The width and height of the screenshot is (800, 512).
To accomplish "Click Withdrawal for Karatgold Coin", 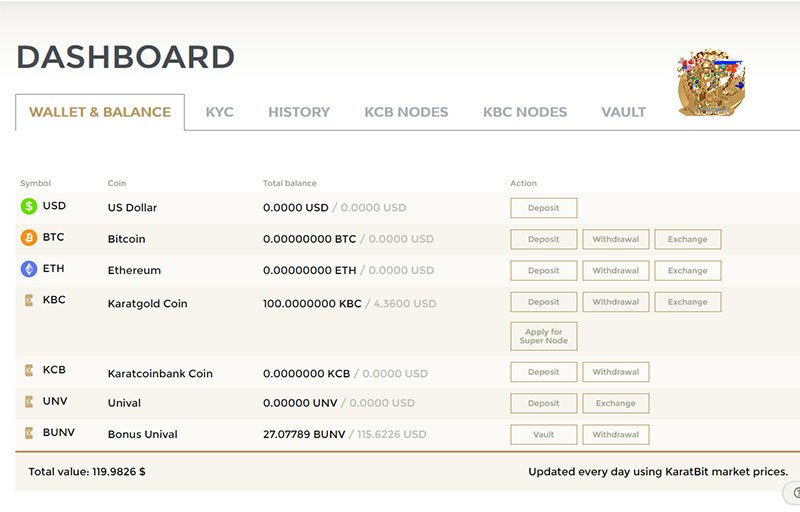I will pos(616,302).
